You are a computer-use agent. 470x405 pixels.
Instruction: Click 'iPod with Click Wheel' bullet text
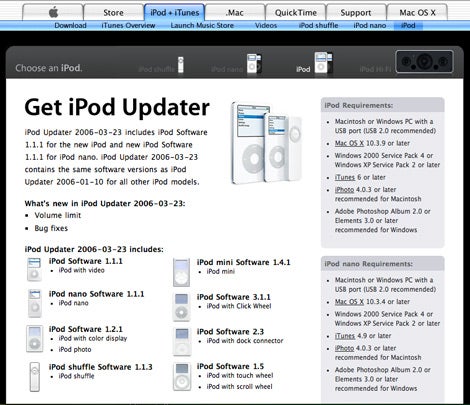239,306
